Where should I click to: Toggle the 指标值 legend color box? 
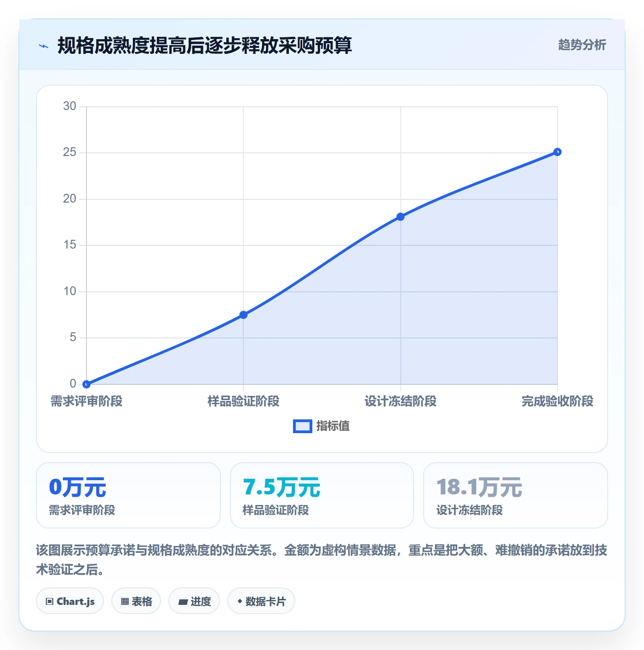303,426
